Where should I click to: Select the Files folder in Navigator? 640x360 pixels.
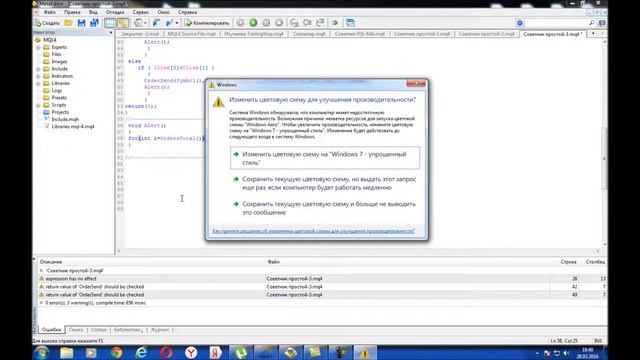click(56, 54)
